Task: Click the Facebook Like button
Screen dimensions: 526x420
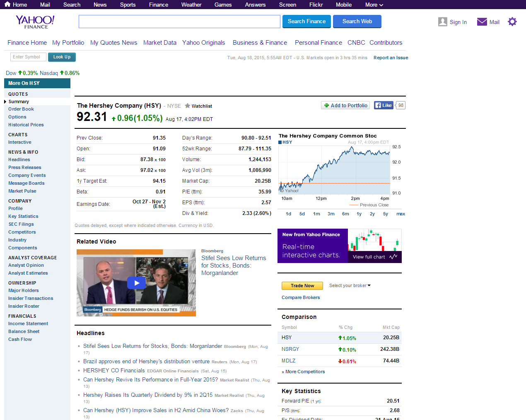Action: point(384,105)
